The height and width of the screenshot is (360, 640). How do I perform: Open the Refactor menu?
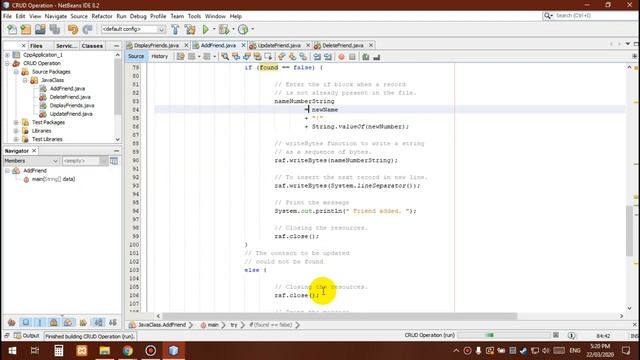[x=102, y=16]
